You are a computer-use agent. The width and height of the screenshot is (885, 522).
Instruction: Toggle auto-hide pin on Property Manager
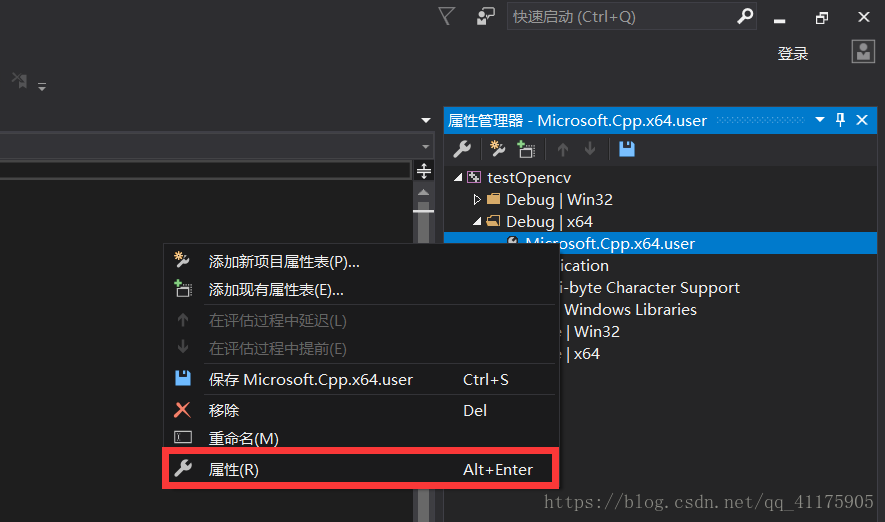point(840,120)
